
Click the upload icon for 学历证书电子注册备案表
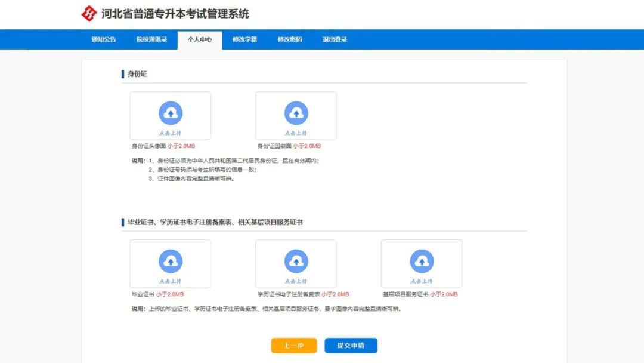tap(296, 260)
